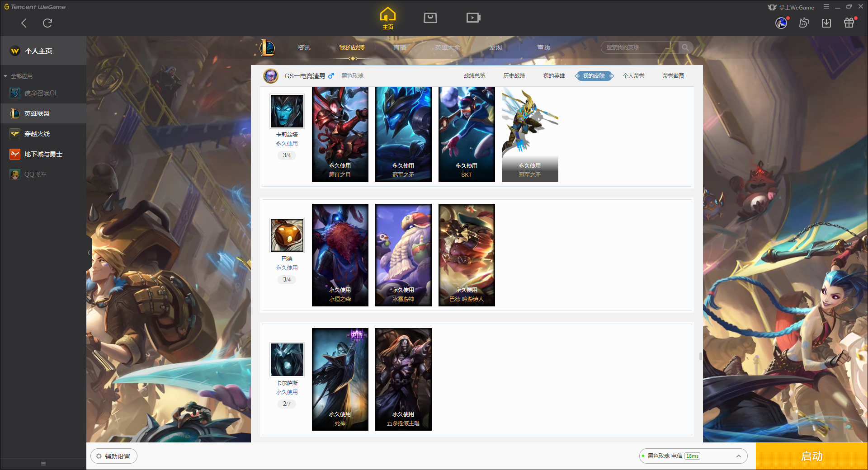
Task: Select QQ飞车 in the sidebar
Action: [x=43, y=174]
